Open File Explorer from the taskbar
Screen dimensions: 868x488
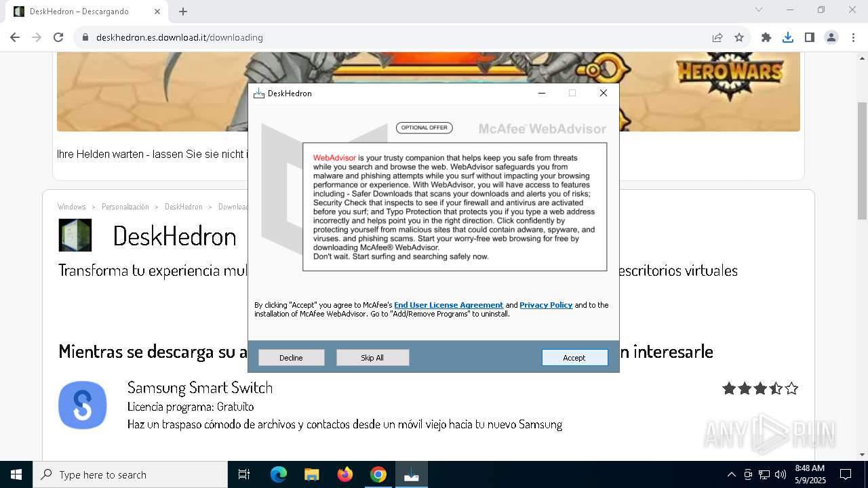312,474
